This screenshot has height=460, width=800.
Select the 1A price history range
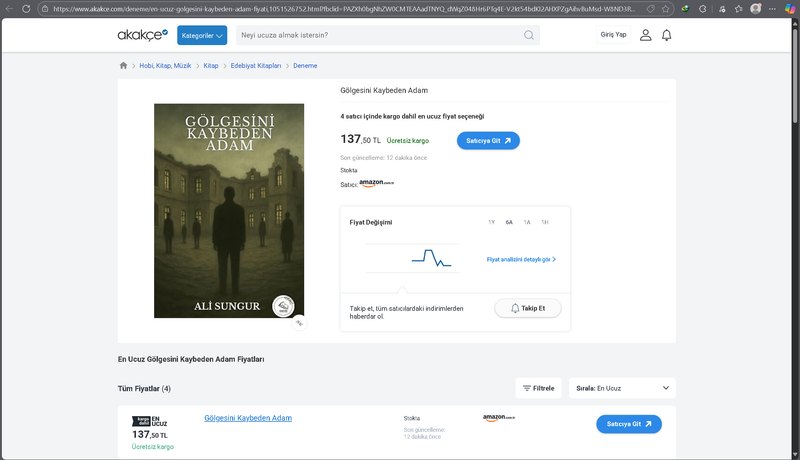coord(527,222)
